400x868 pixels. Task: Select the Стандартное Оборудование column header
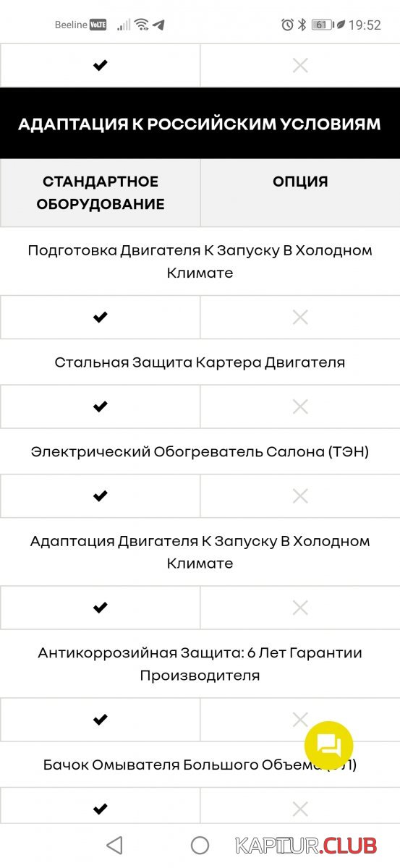101,193
